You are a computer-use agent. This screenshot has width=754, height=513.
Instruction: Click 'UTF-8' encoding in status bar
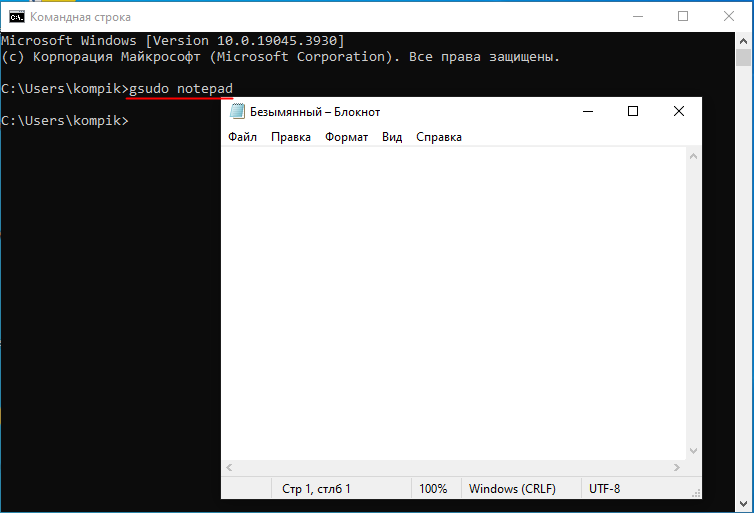(x=604, y=489)
